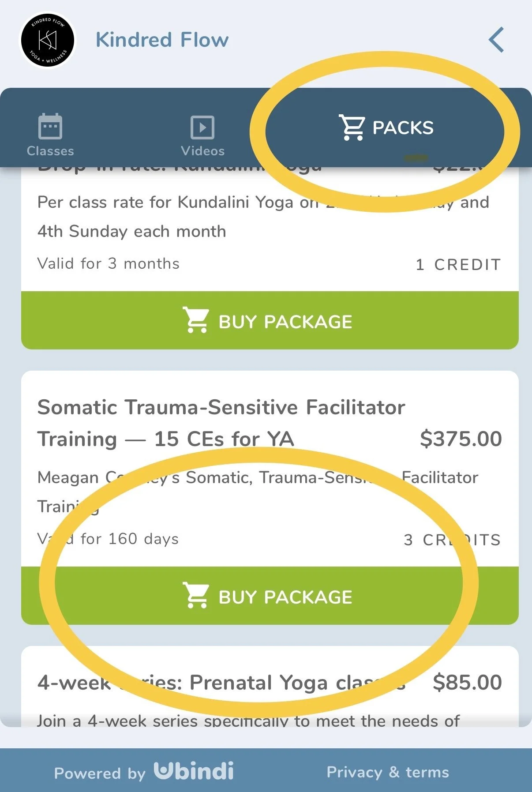Select the Packs shopping cart icon

coord(352,128)
